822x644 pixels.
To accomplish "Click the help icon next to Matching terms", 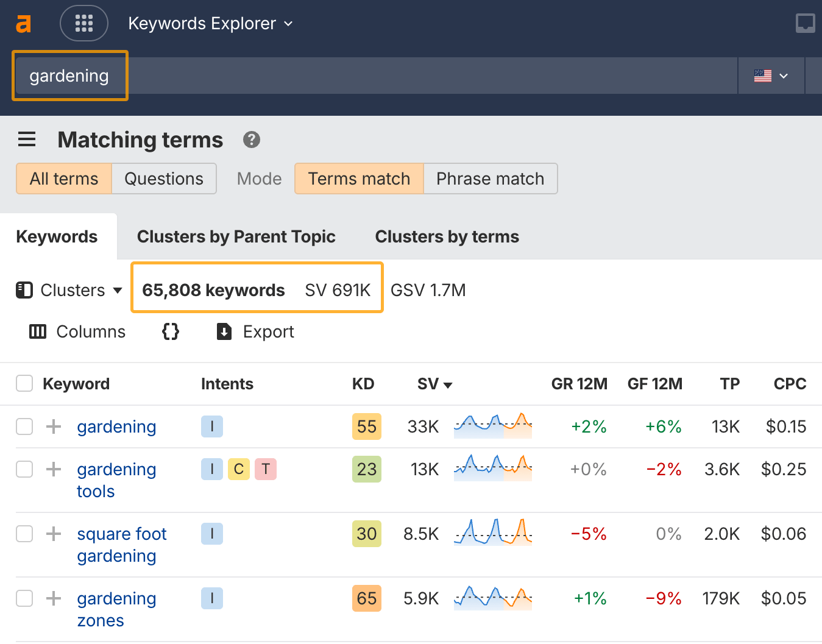I will (251, 140).
